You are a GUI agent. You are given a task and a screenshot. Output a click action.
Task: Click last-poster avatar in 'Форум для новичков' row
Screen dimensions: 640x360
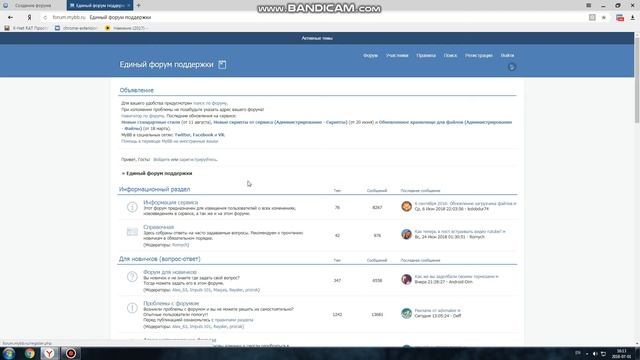pos(406,279)
